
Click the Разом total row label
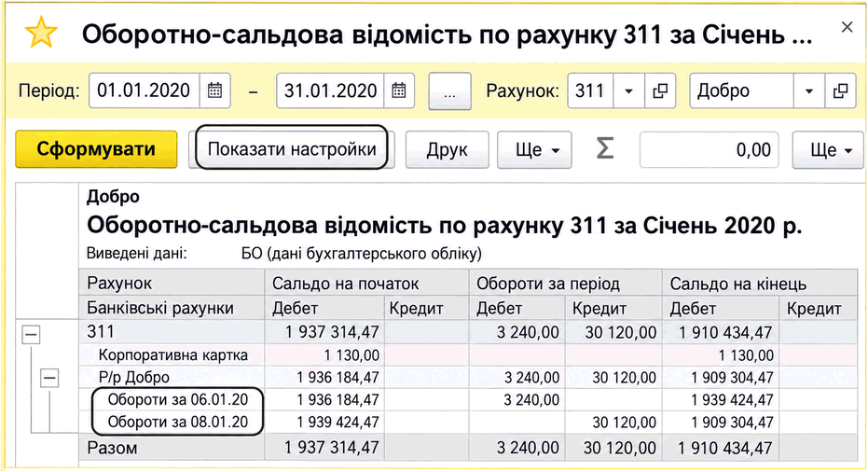coord(113,448)
